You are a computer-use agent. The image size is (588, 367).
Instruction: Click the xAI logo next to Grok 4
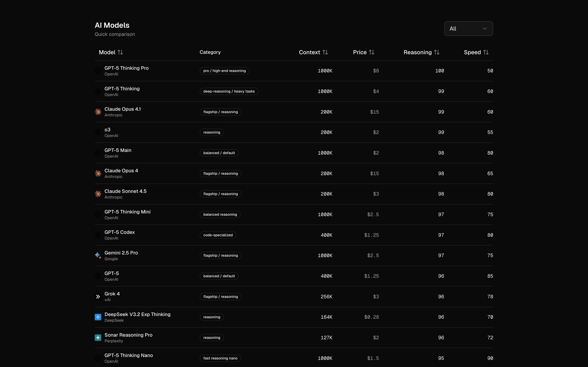(98, 297)
